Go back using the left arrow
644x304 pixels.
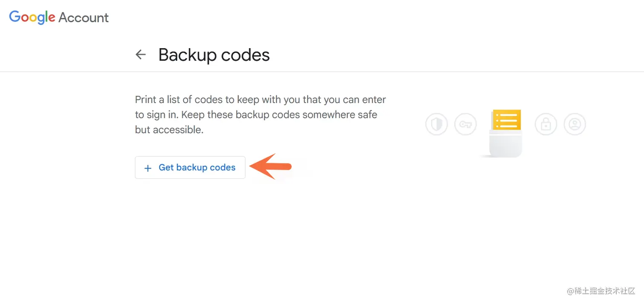tap(141, 54)
